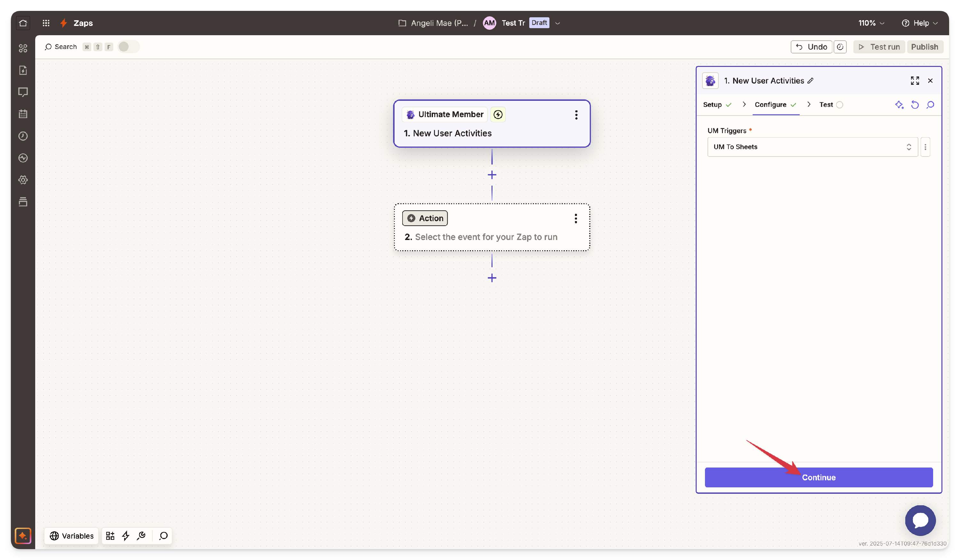Open the UM Triggers dropdown

pos(812,147)
